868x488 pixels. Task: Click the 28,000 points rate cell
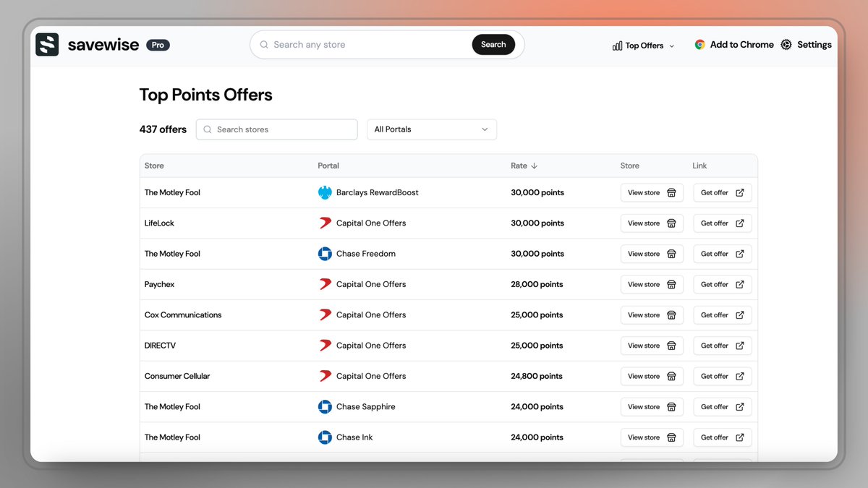pyautogui.click(x=537, y=284)
